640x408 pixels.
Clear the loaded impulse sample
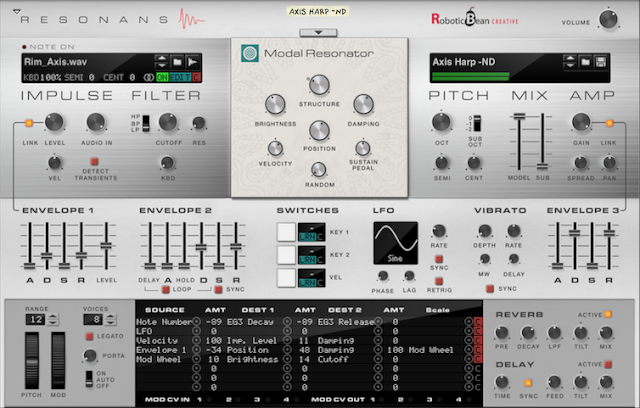[x=196, y=77]
